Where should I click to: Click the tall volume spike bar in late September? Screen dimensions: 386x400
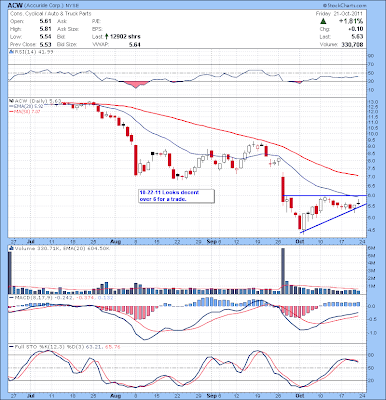[x=283, y=271]
